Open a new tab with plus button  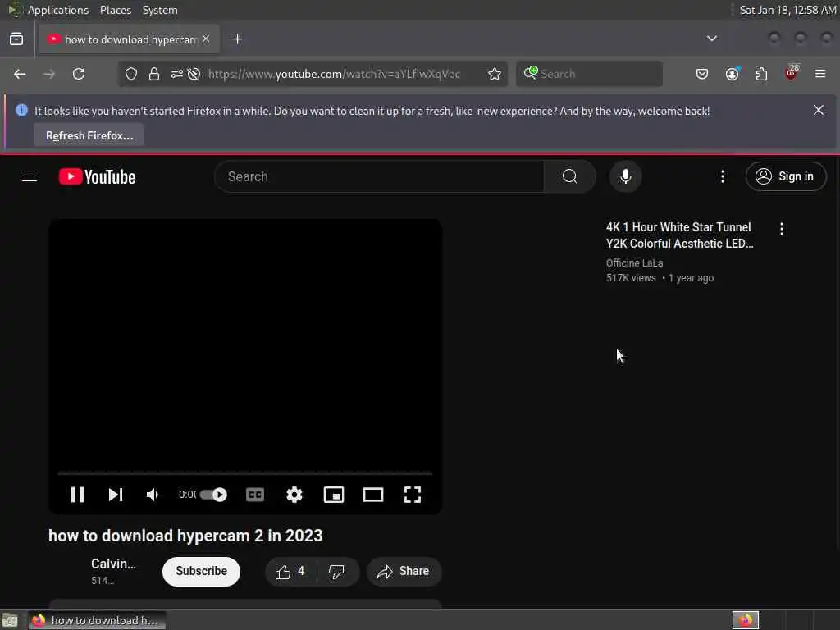click(238, 39)
